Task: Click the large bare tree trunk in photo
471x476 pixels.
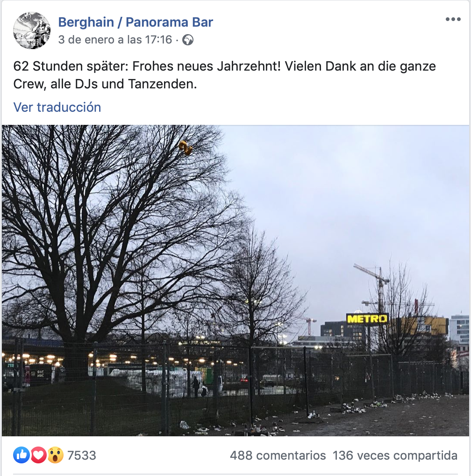Action: point(75,349)
